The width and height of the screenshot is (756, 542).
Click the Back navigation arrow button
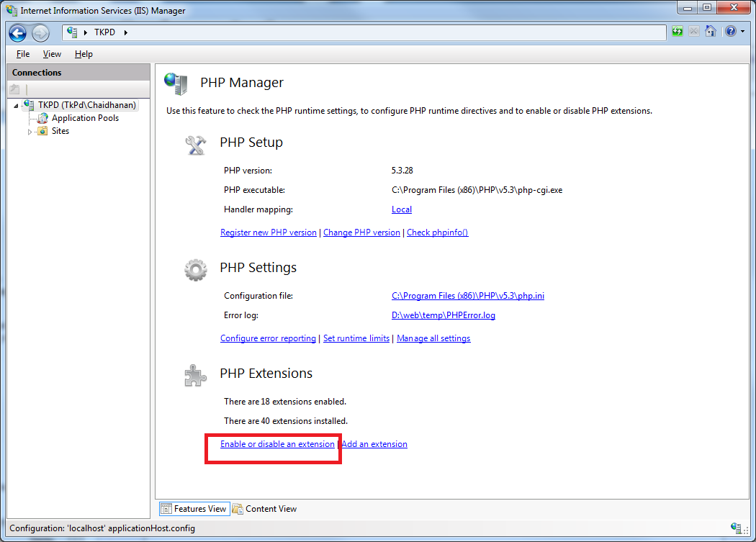point(18,33)
